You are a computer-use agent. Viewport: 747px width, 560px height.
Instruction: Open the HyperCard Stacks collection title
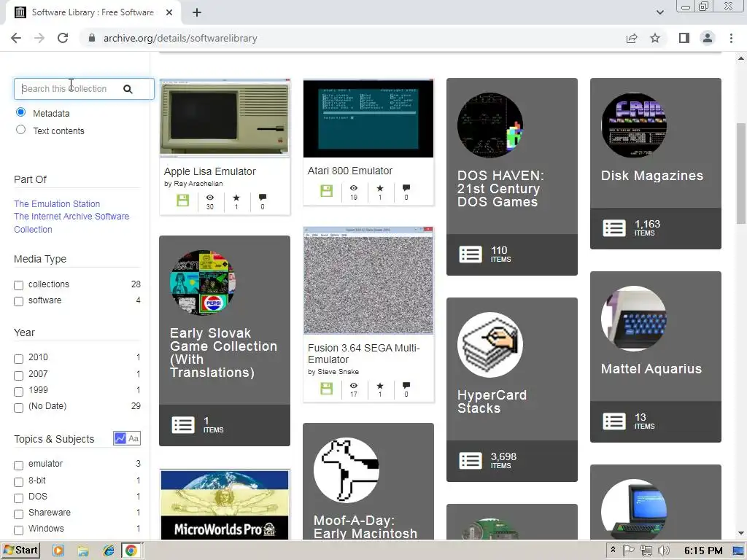(492, 402)
